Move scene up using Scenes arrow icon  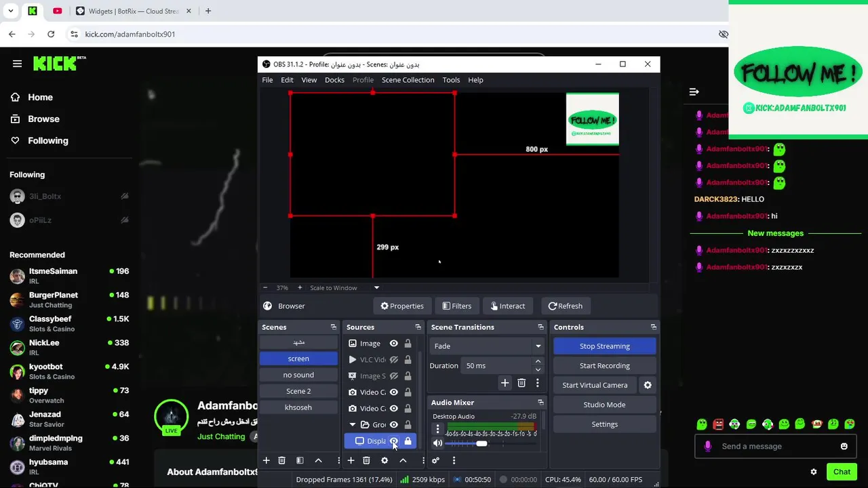point(318,460)
